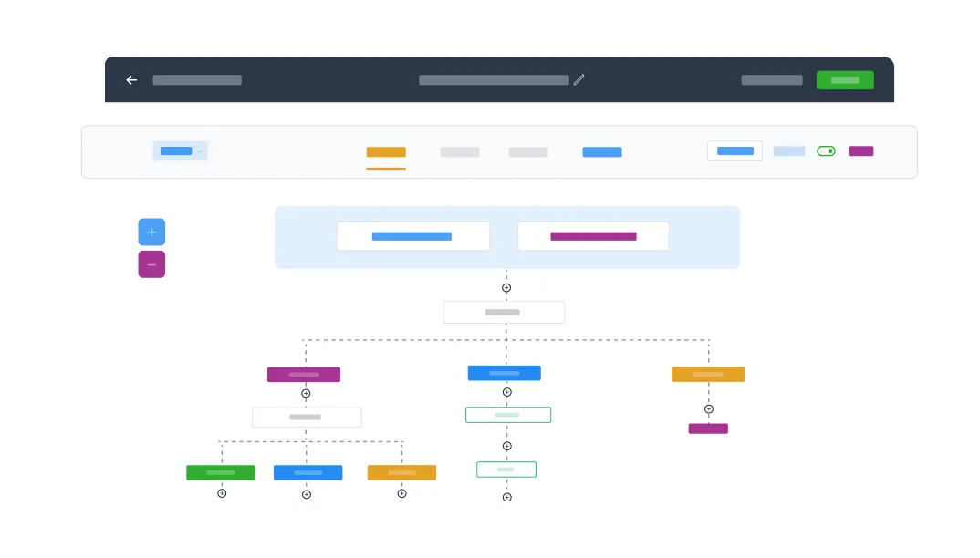Switch to the blue tab in the toolbar
The height and width of the screenshot is (558, 980).
[x=602, y=152]
